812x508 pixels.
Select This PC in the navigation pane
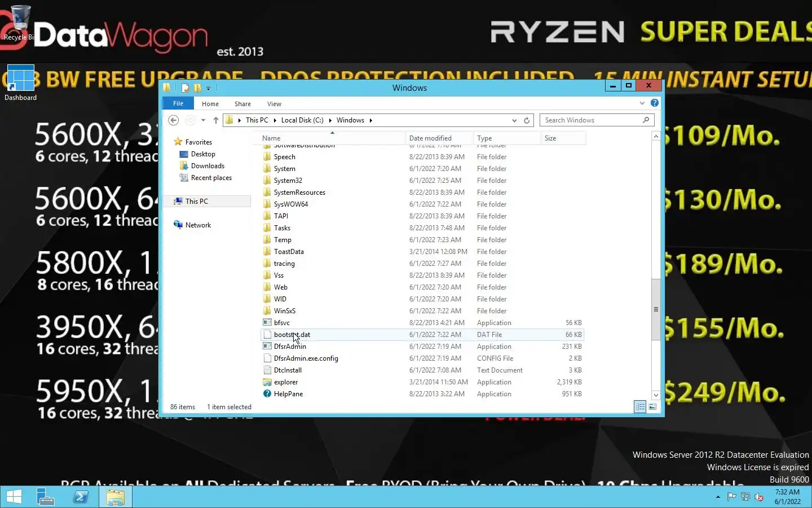click(196, 202)
